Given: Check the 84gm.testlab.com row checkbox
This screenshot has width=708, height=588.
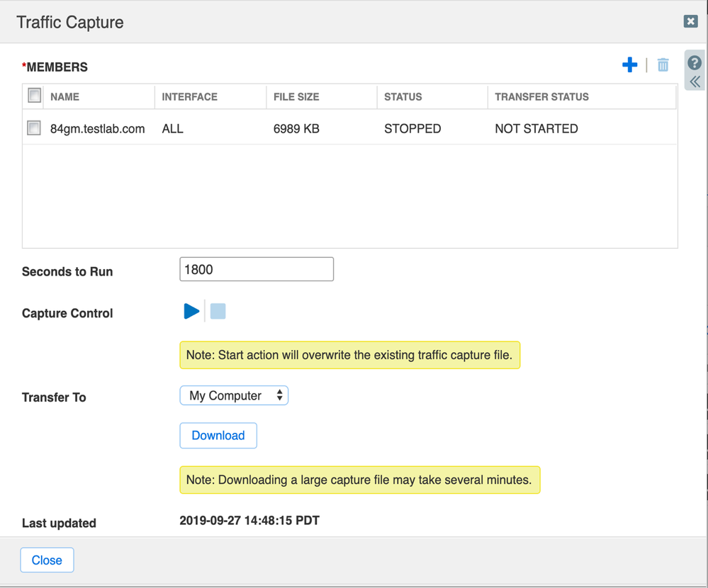Looking at the screenshot, I should [x=34, y=128].
